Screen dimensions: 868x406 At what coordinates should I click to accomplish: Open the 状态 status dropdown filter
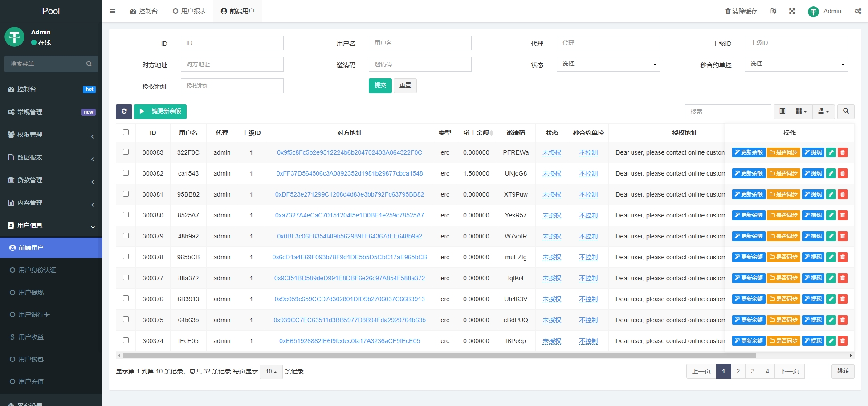pyautogui.click(x=608, y=65)
